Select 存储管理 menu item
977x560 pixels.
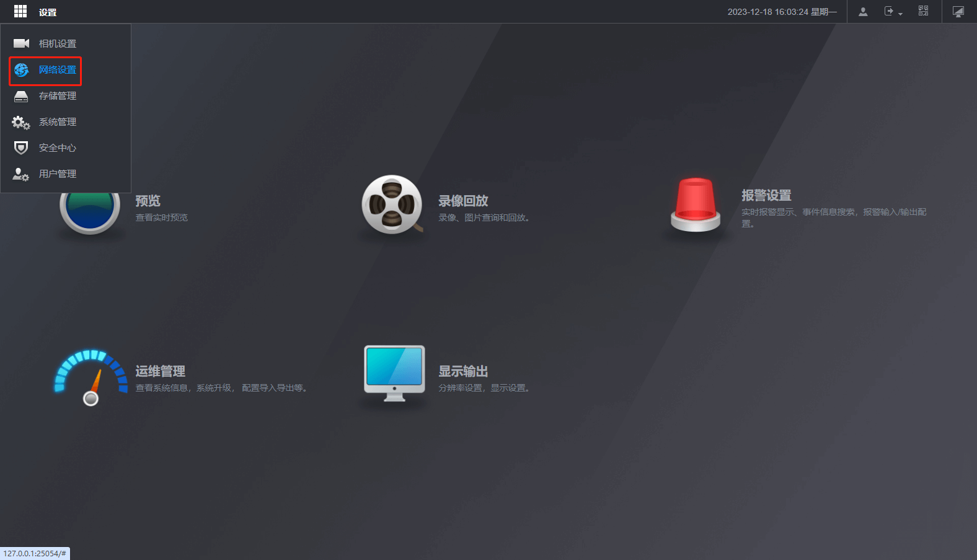(x=58, y=96)
